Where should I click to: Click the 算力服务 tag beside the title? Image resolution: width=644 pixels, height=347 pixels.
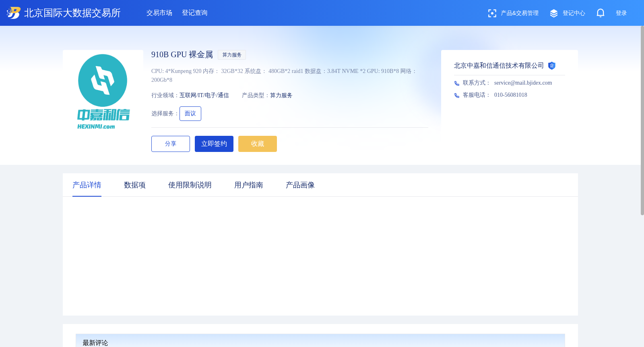(232, 55)
